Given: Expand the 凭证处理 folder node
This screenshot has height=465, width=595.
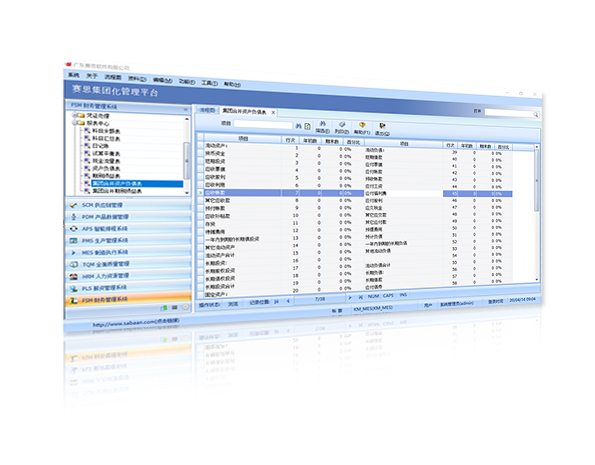Looking at the screenshot, I should [x=74, y=115].
